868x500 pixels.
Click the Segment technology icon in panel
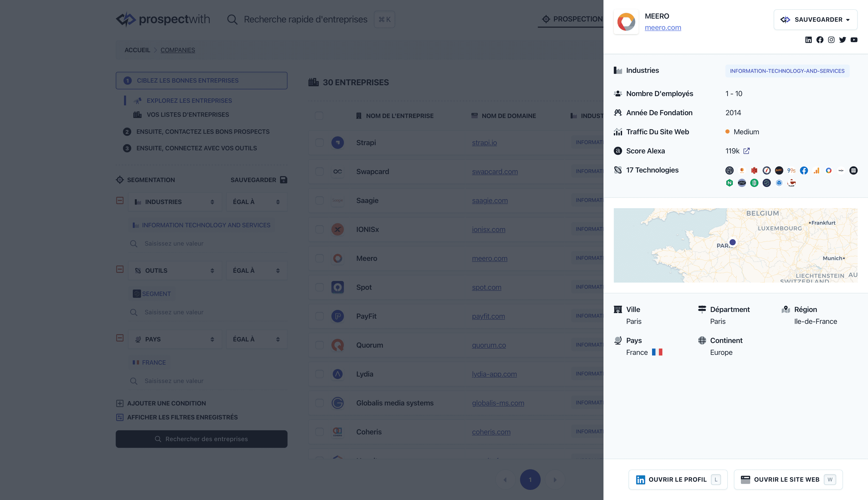pyautogui.click(x=766, y=183)
